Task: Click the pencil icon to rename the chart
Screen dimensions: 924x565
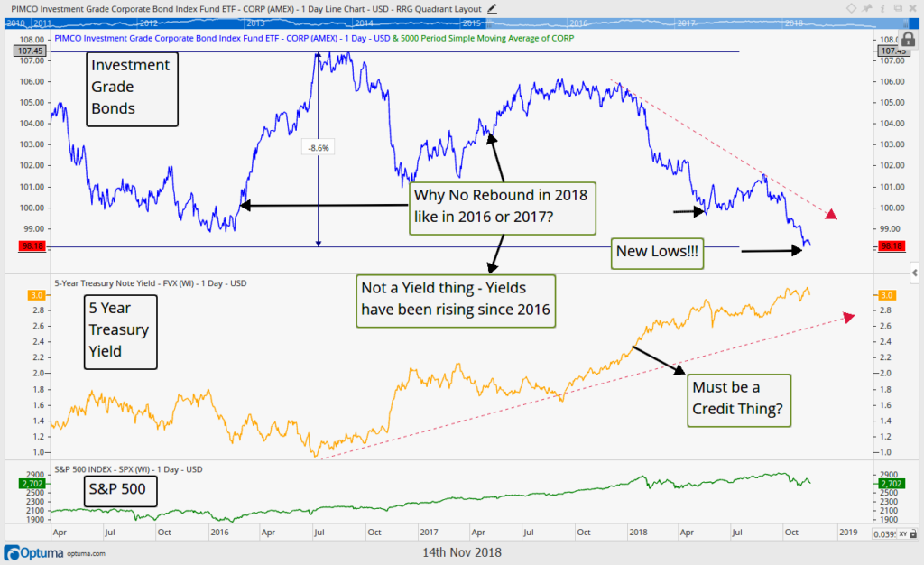Action: pyautogui.click(x=492, y=9)
